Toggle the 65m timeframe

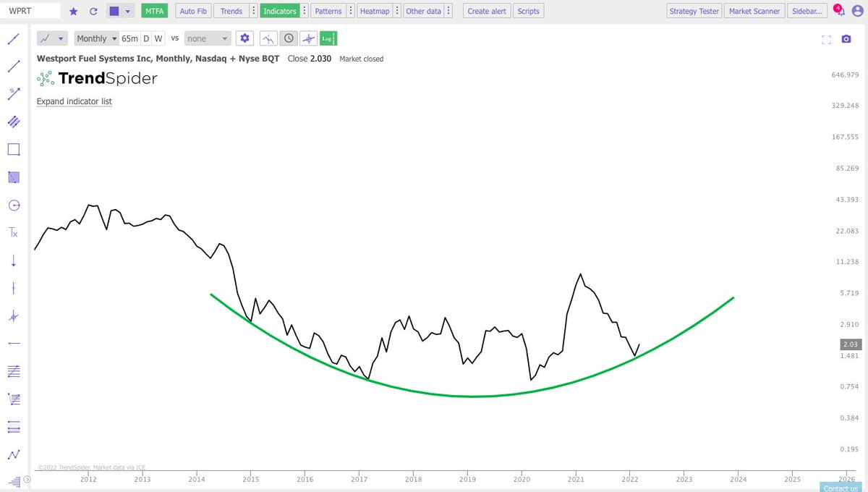(129, 38)
